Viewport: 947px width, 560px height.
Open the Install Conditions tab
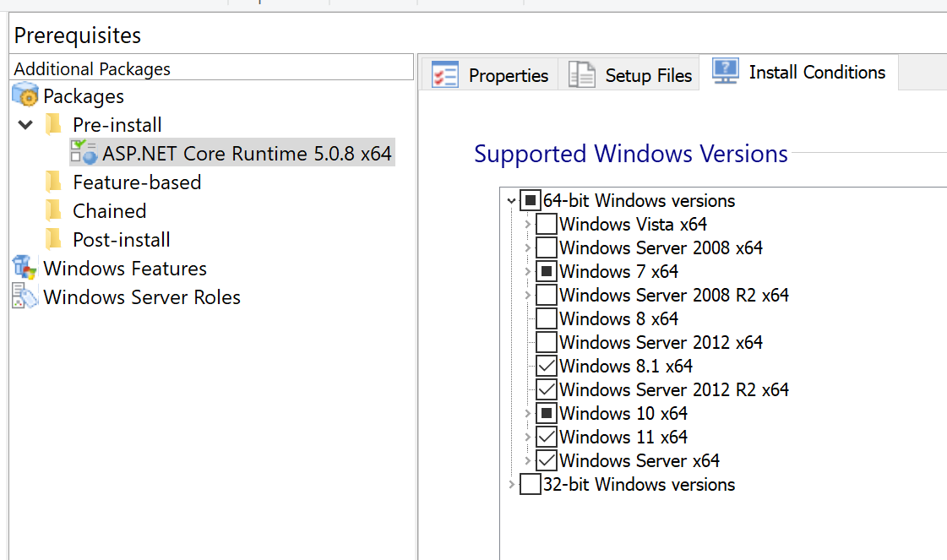point(798,72)
